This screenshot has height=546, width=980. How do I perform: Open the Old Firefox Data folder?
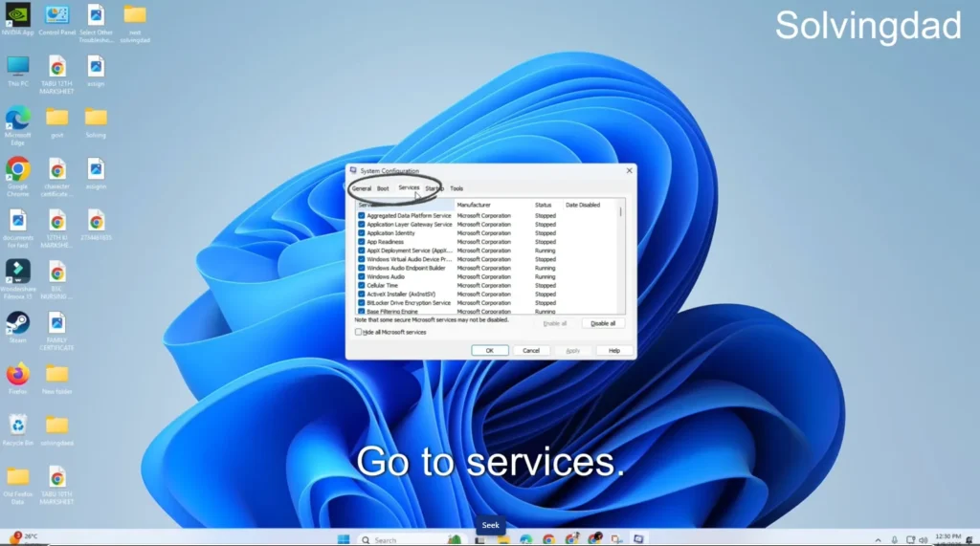click(17, 485)
